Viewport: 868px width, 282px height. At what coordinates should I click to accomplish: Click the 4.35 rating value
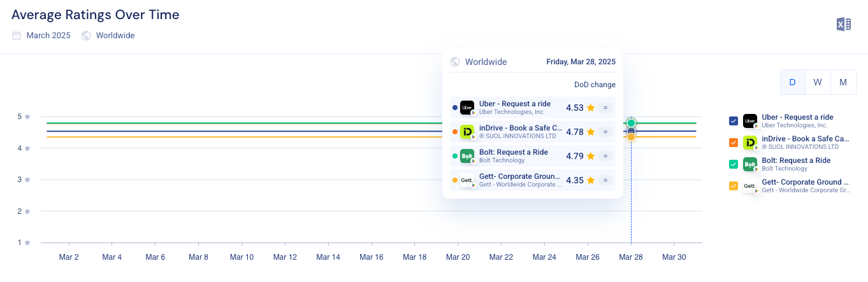(575, 180)
